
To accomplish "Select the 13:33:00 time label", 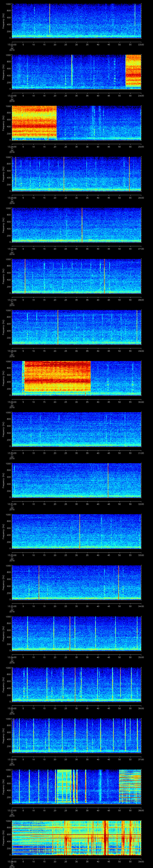I will click(x=12, y=606).
